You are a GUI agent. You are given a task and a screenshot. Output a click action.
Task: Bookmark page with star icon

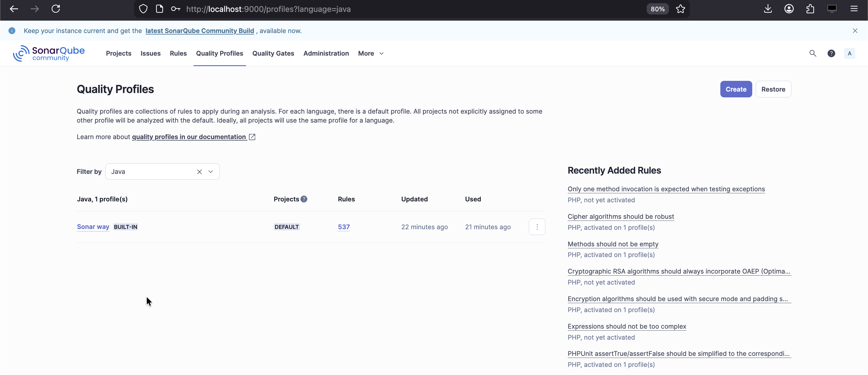coord(680,9)
